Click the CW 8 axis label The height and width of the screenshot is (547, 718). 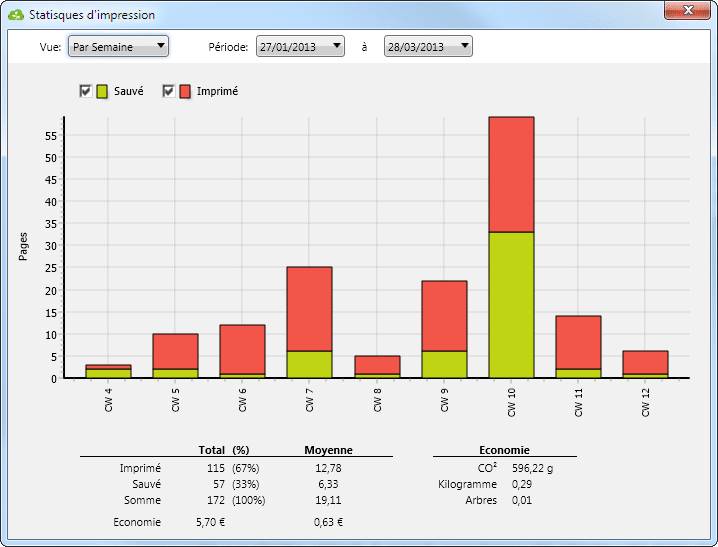click(377, 401)
